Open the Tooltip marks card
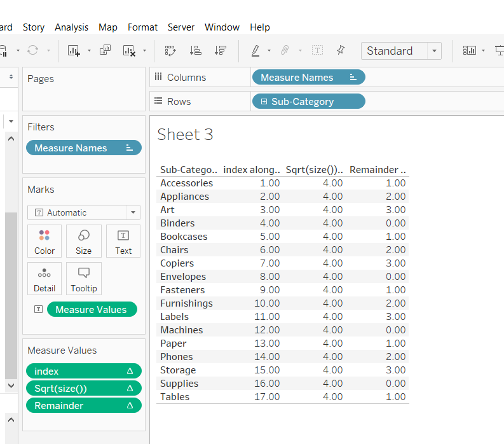The image size is (504, 444). click(84, 279)
